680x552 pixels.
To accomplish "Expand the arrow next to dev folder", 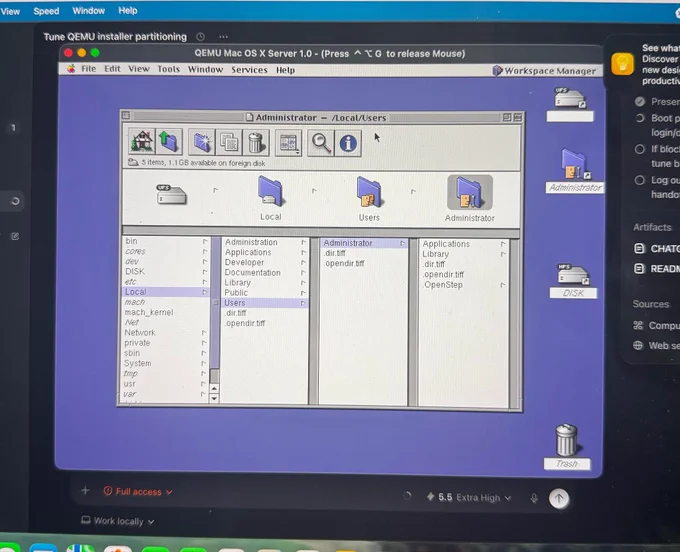I will [x=204, y=261].
